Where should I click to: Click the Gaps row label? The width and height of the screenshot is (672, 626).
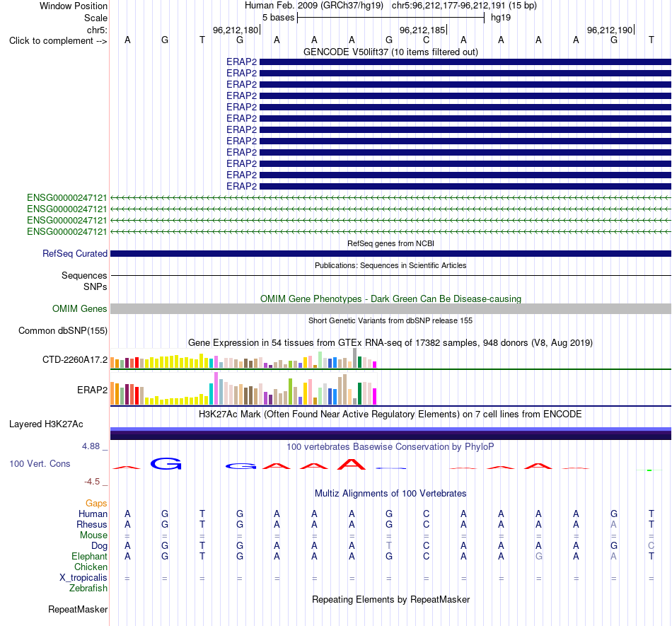(96, 503)
